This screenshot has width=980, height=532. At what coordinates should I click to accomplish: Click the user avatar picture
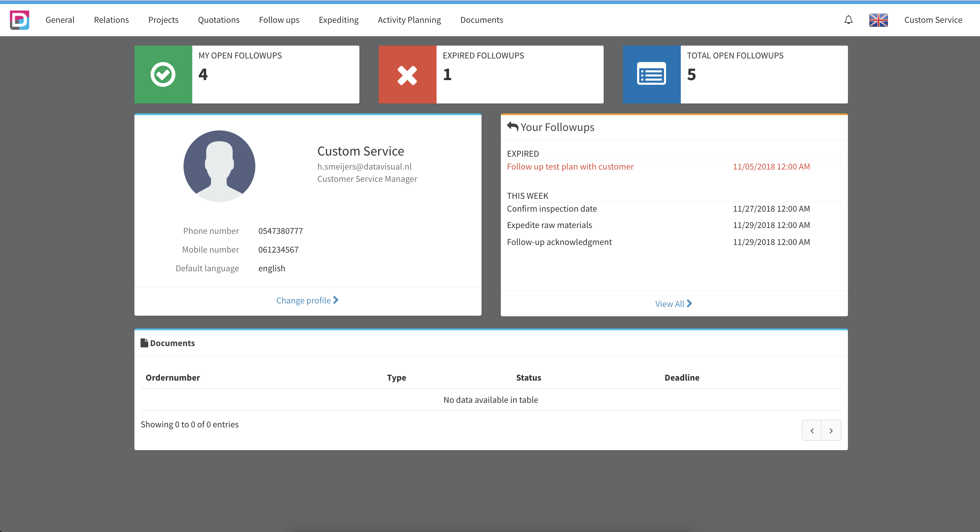point(219,166)
